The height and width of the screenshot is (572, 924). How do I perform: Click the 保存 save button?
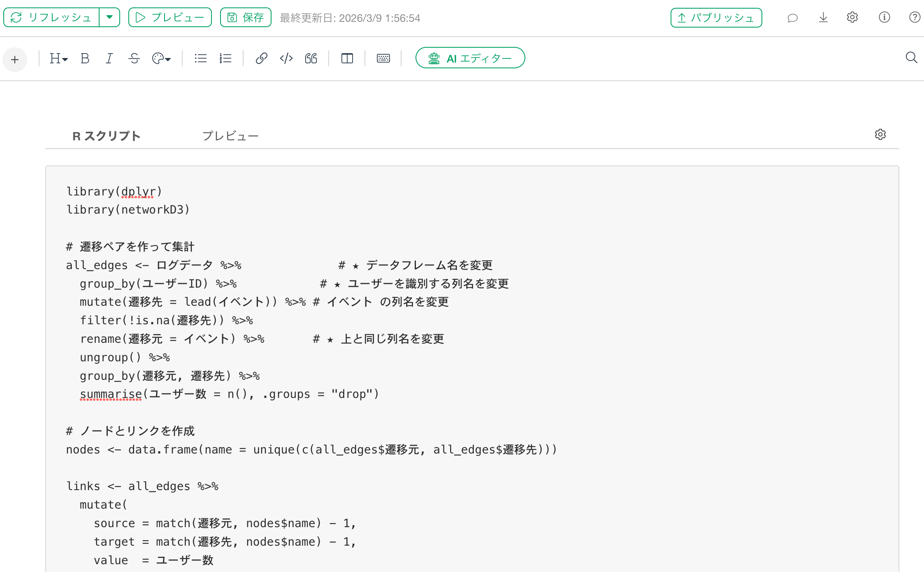[x=246, y=17]
